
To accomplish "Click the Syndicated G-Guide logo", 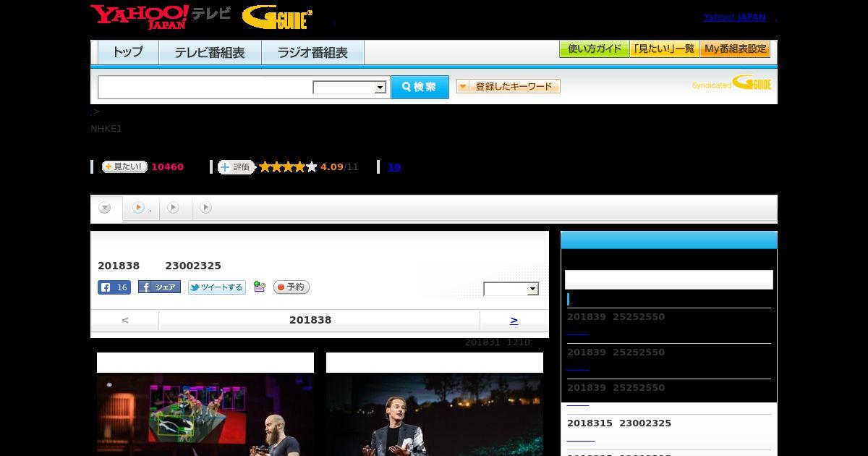I will [732, 83].
